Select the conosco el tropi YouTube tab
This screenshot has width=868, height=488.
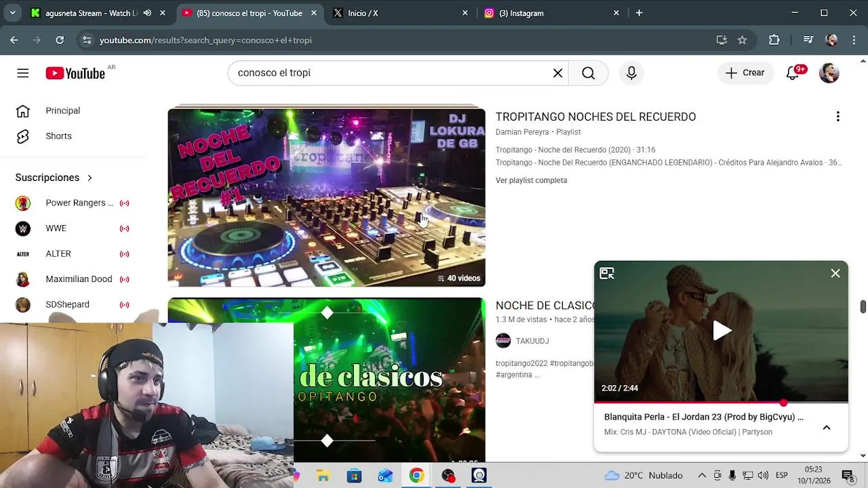pyautogui.click(x=249, y=13)
